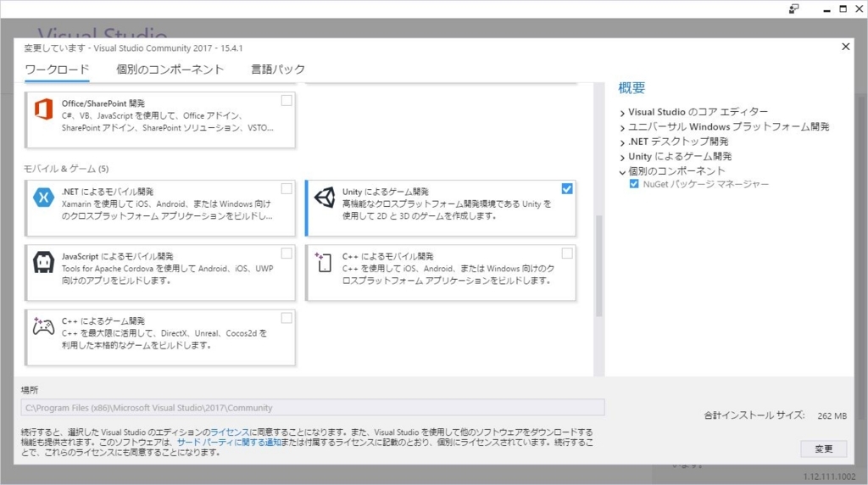Screen dimensions: 868x485
Task: Click the JavaScript によるモバイル開発 card title
Action: click(117, 256)
